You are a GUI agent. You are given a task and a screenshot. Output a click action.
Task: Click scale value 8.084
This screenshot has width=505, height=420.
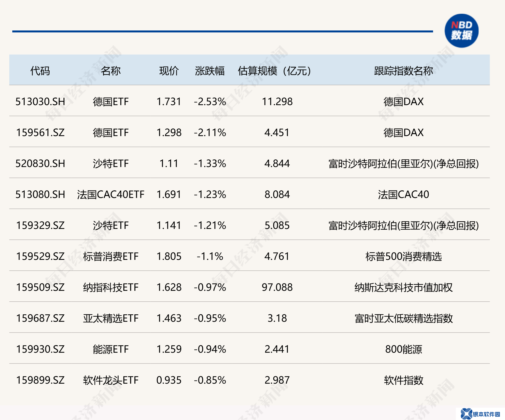pos(277,195)
